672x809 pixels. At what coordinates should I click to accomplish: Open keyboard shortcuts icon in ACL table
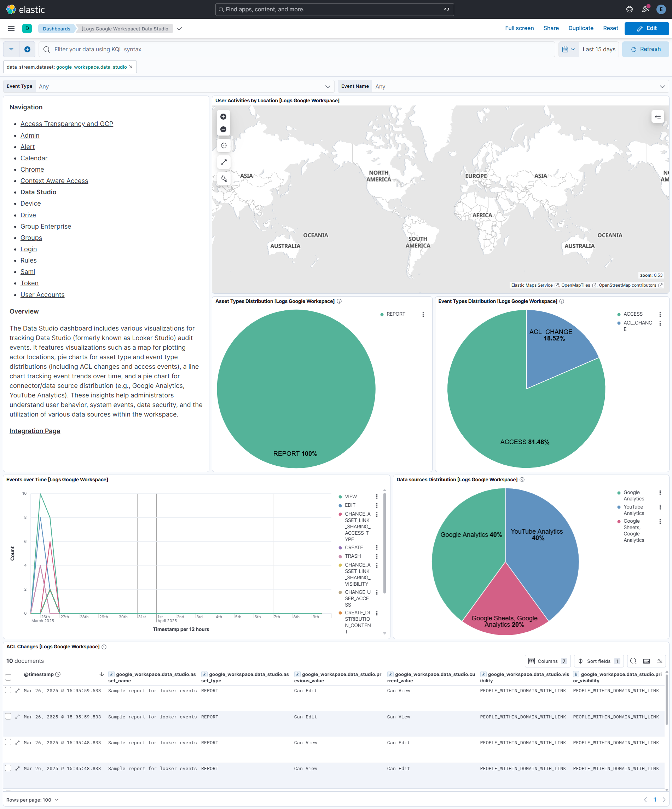point(647,661)
